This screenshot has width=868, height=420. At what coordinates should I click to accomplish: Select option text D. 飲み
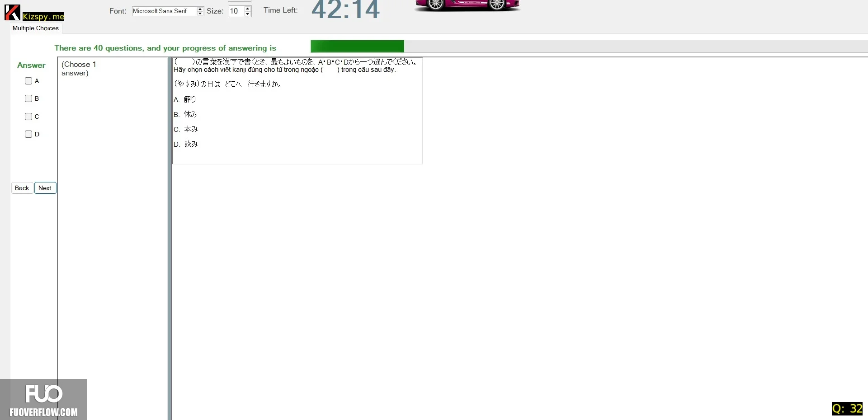tap(186, 144)
